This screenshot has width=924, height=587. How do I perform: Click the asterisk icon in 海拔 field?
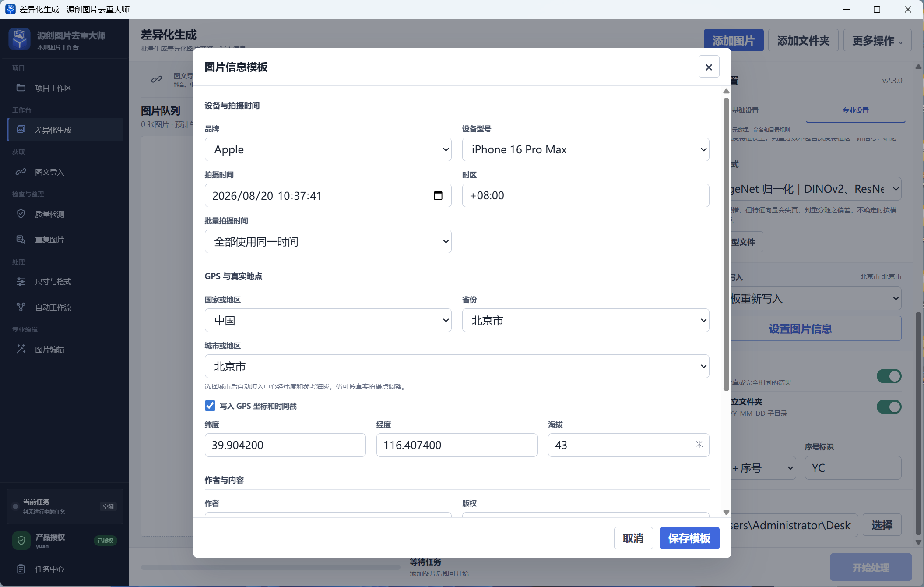(699, 444)
